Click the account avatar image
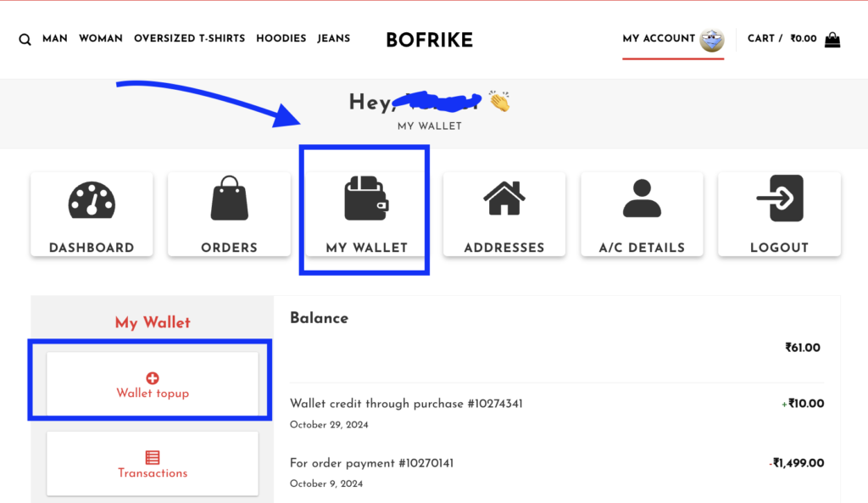The width and height of the screenshot is (868, 503). 712,40
